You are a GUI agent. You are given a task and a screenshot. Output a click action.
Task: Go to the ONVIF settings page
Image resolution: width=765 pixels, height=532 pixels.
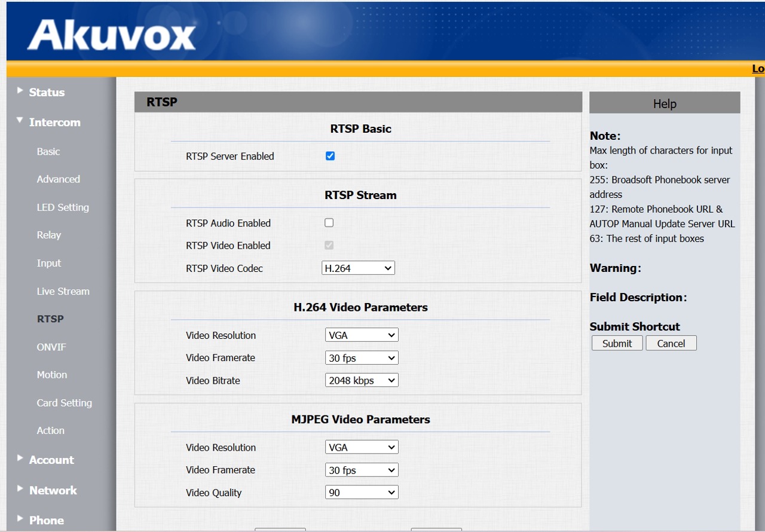pyautogui.click(x=51, y=347)
